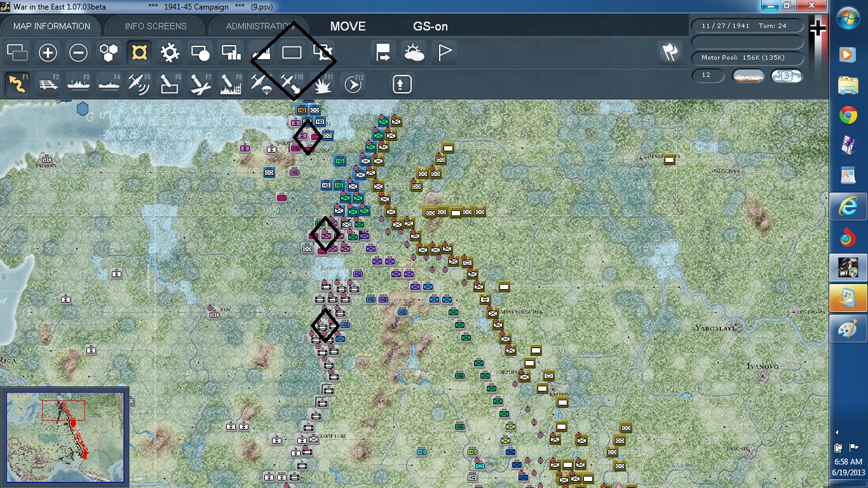Click the date and Turn 24 field
868x488 pixels.
coord(747,26)
